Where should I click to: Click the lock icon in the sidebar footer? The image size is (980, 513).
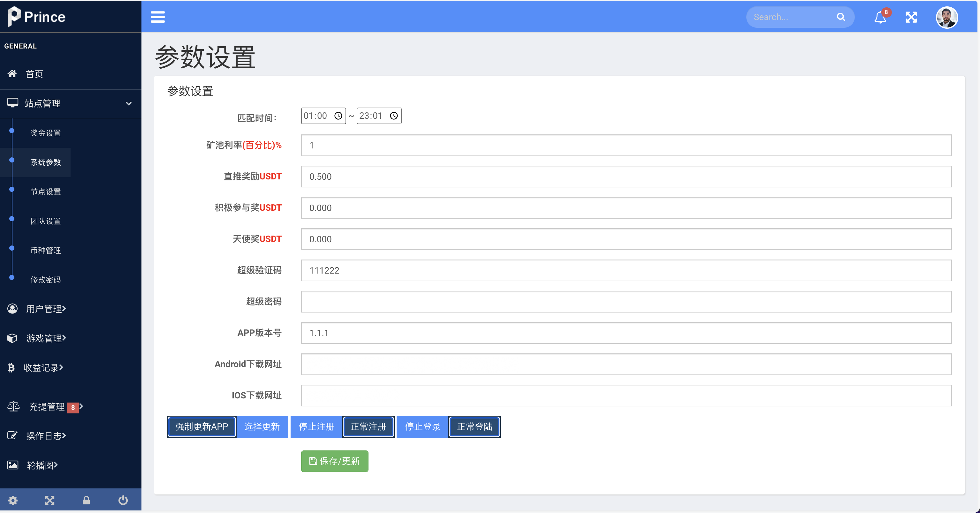(86, 500)
